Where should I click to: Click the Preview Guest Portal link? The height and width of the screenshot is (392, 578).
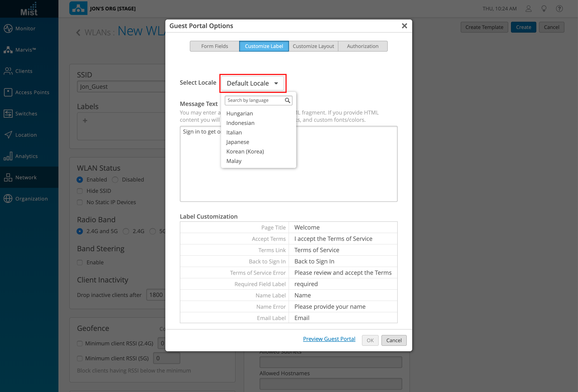pyautogui.click(x=329, y=339)
